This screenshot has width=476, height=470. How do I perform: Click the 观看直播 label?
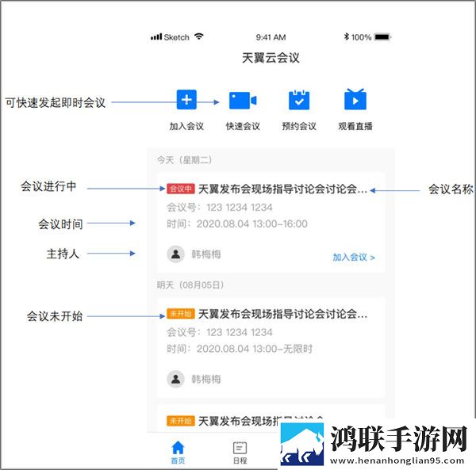click(x=355, y=126)
